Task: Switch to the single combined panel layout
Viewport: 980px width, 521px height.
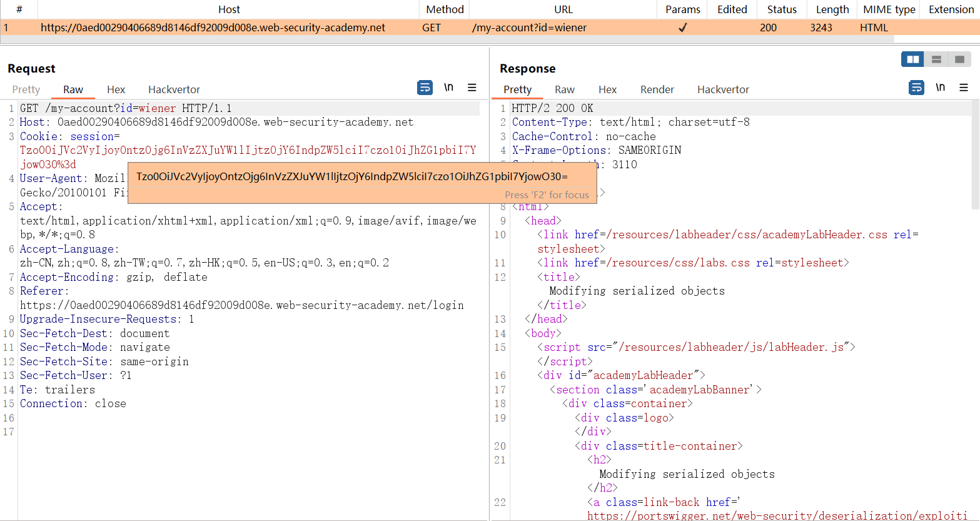Action: pos(959,59)
